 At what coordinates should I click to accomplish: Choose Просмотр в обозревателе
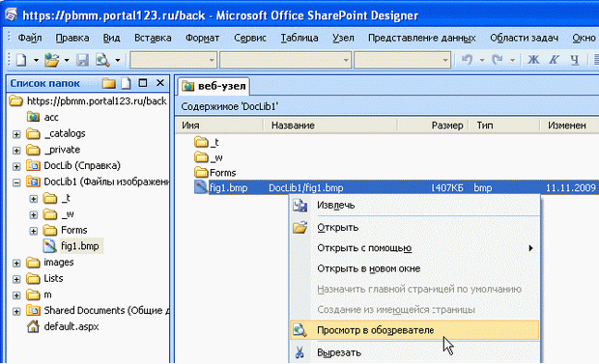tap(414, 330)
